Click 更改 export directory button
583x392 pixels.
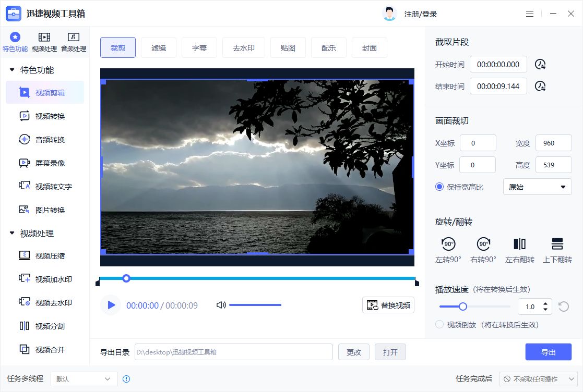(353, 352)
